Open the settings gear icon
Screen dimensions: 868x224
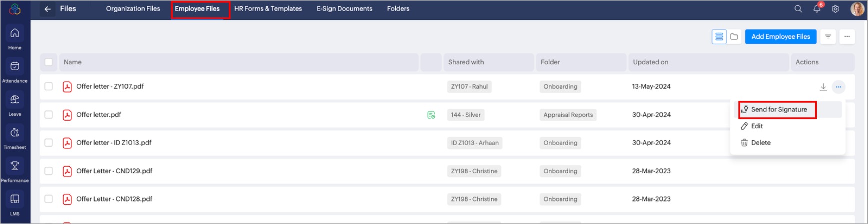click(x=835, y=9)
